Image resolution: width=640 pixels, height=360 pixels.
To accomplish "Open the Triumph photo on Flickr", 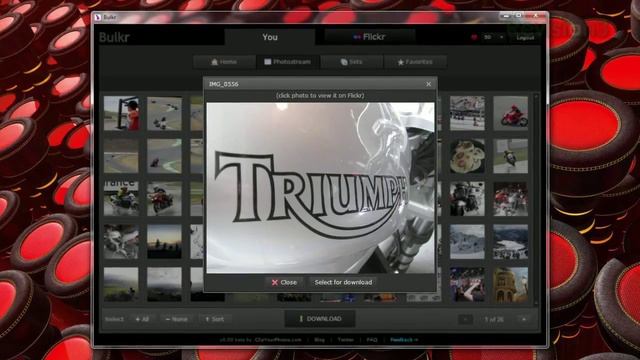I will click(x=320, y=188).
